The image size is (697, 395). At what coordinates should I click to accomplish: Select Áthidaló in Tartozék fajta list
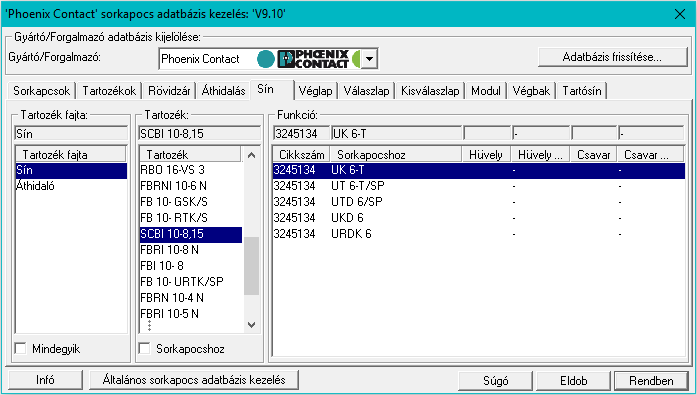71,186
